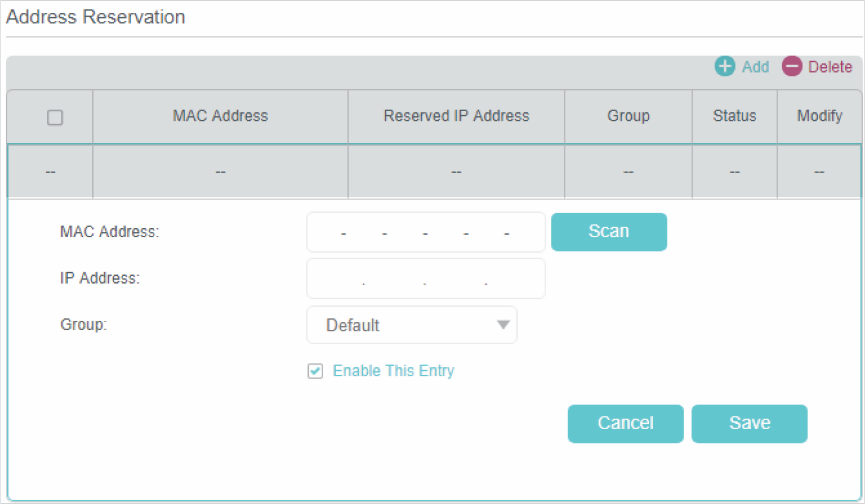
Task: Click the Group column header
Action: (x=628, y=116)
